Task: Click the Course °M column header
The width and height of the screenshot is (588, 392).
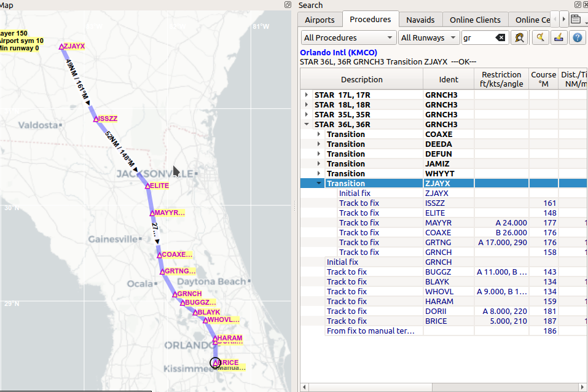Action: click(543, 79)
